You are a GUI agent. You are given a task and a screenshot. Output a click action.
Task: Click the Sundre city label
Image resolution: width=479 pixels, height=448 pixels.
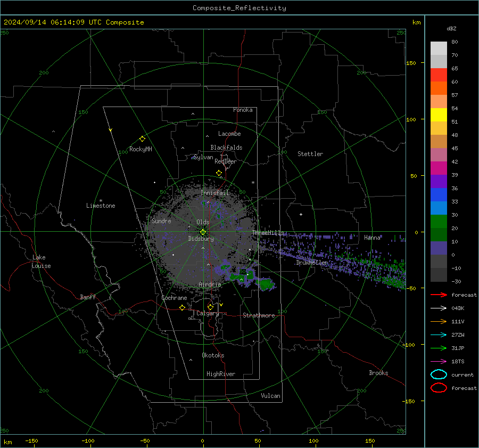161,221
